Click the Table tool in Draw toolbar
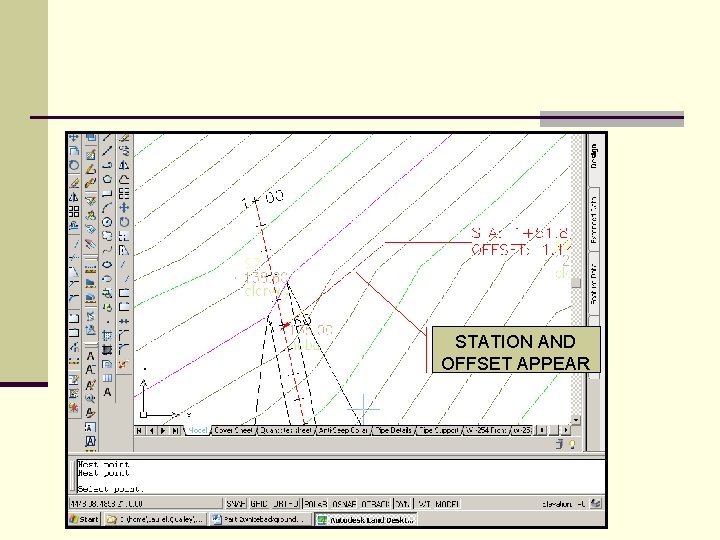Image resolution: width=720 pixels, height=540 pixels. click(107, 378)
